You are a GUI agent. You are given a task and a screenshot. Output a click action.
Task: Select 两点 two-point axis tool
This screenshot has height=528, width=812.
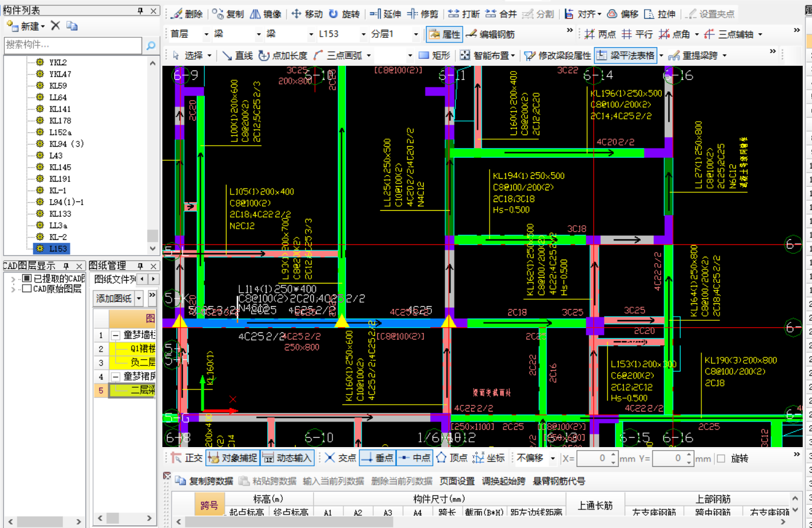(600, 34)
